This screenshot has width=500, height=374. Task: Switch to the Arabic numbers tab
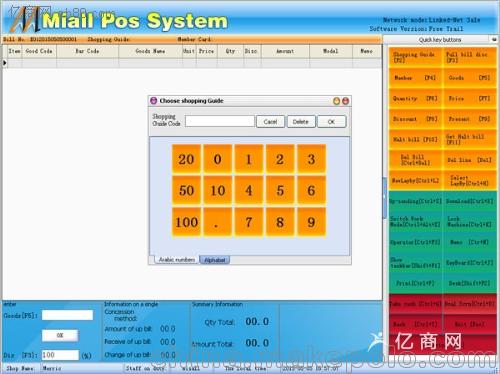[177, 259]
